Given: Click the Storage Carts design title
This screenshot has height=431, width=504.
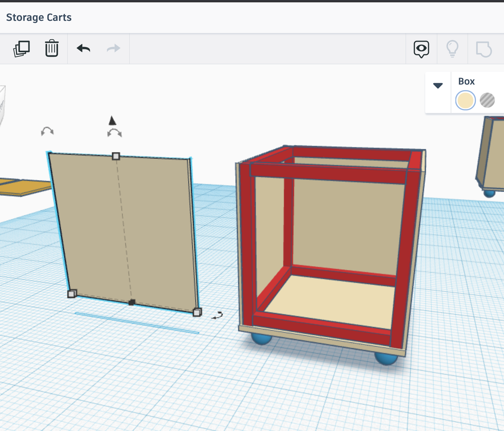Looking at the screenshot, I should pos(39,17).
